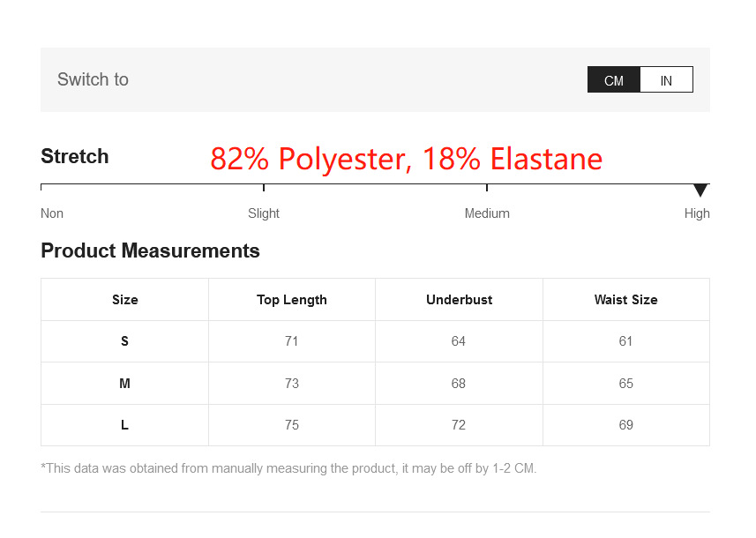Select size S row label

(124, 341)
